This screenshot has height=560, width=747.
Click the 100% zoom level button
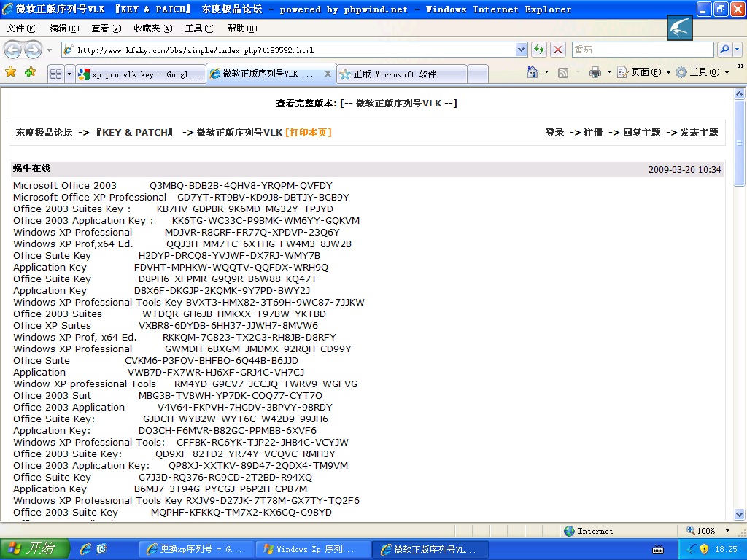(x=701, y=531)
